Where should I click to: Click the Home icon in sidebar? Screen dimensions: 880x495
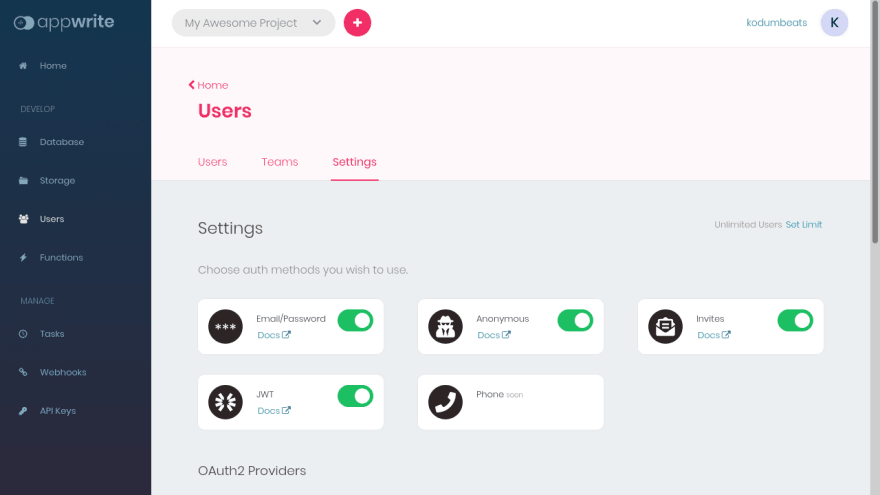(23, 66)
